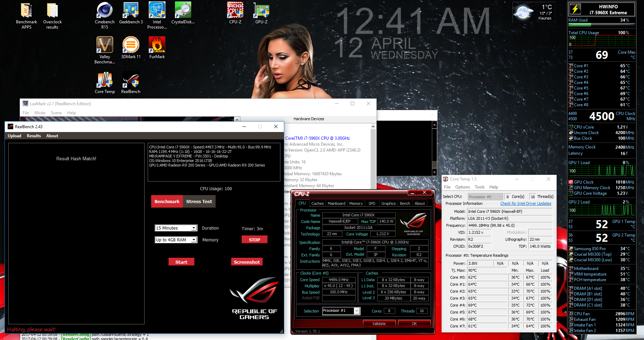Open the File menu in LuxMark

click(x=26, y=113)
